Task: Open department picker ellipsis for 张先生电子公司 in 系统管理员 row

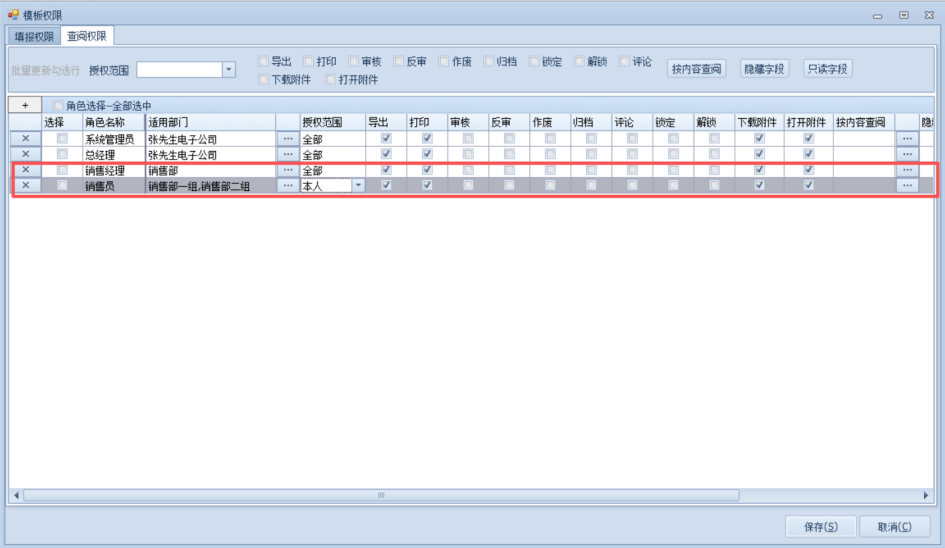Action: (x=288, y=139)
